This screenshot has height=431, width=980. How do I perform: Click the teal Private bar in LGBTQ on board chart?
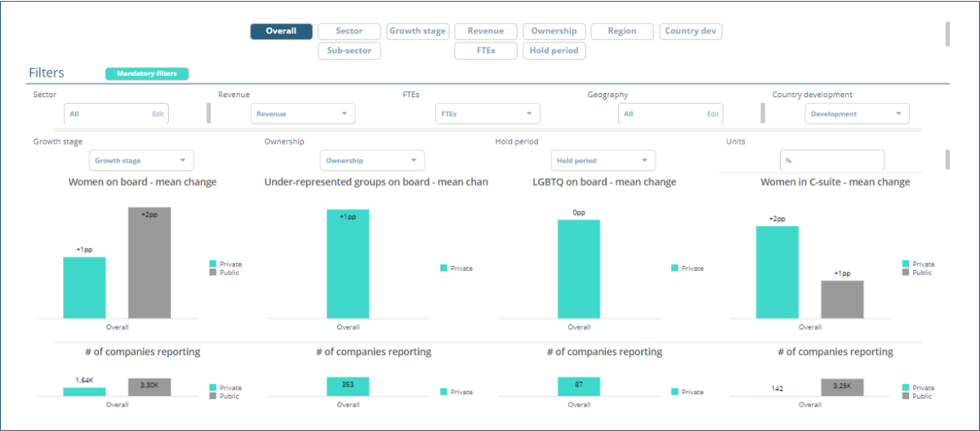579,269
